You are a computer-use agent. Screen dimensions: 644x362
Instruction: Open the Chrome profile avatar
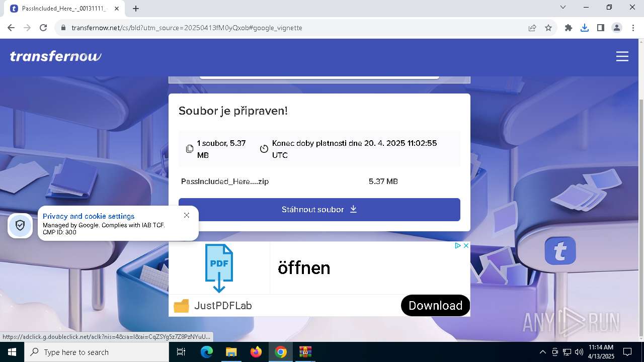point(617,28)
